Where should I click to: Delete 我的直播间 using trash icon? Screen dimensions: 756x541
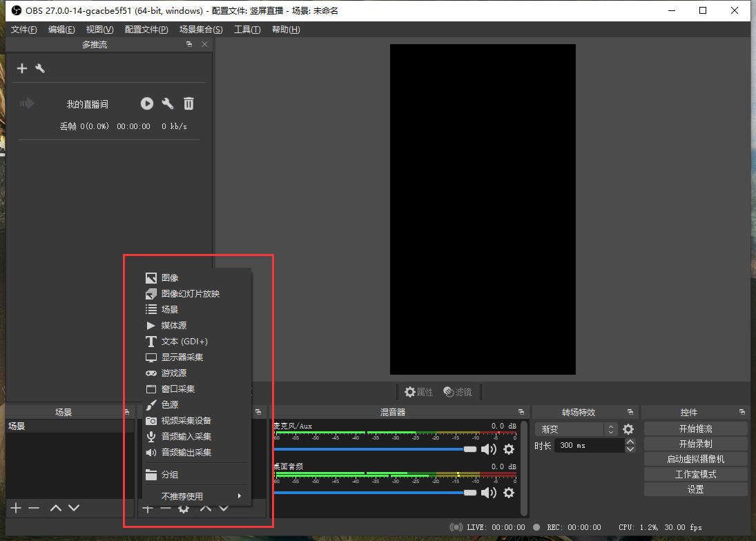[188, 104]
